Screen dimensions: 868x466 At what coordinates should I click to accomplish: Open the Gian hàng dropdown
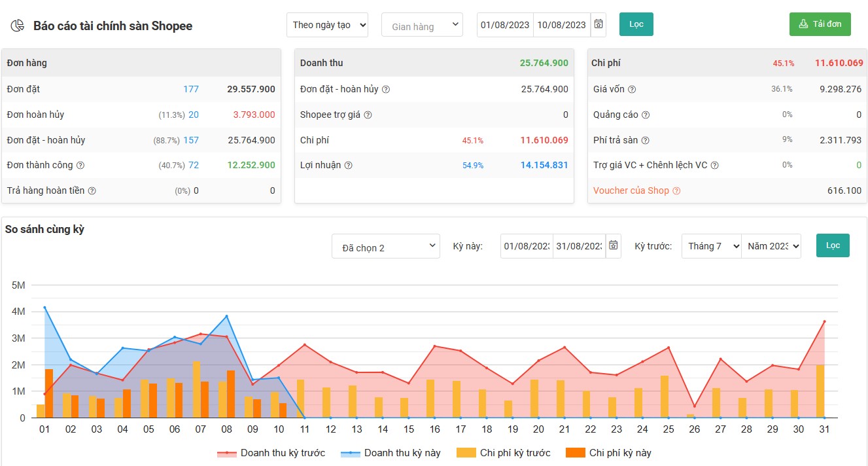point(422,25)
